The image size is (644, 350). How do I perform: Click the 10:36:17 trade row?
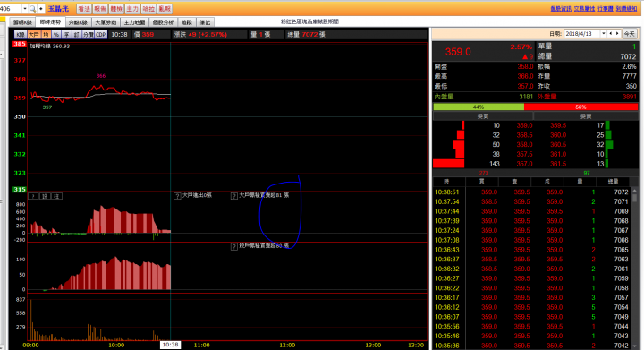tap(532, 297)
